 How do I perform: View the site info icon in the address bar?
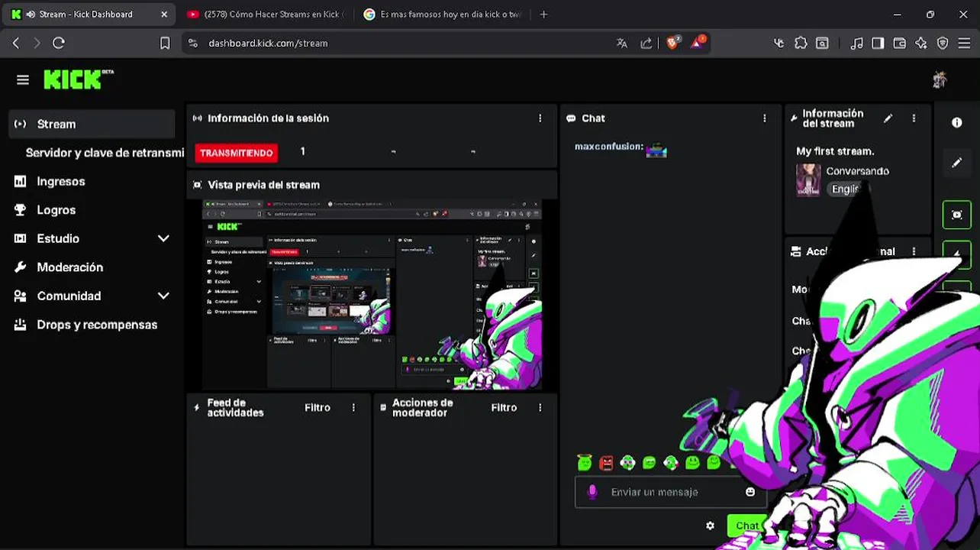coord(192,44)
